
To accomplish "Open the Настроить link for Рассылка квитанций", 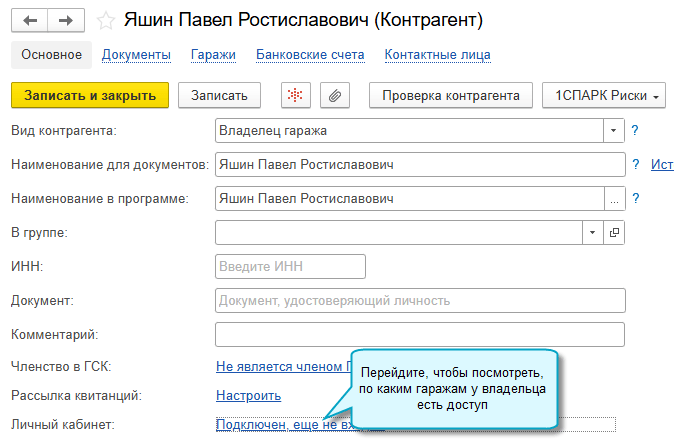I will pos(248,396).
